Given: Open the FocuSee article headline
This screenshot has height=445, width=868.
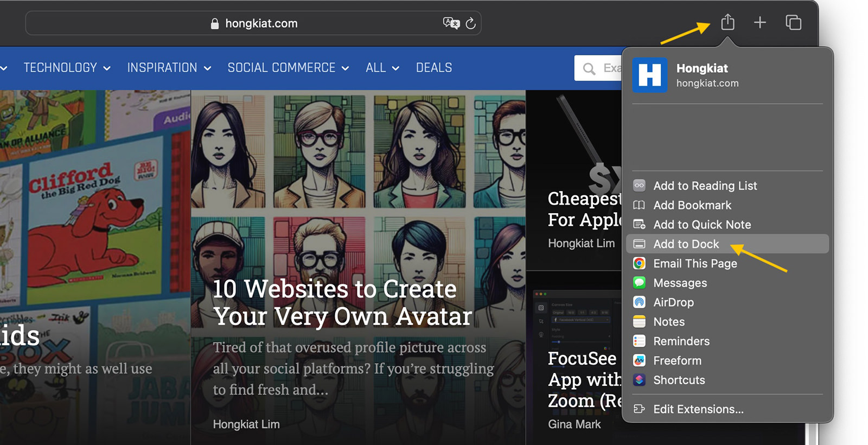Looking at the screenshot, I should tap(584, 380).
